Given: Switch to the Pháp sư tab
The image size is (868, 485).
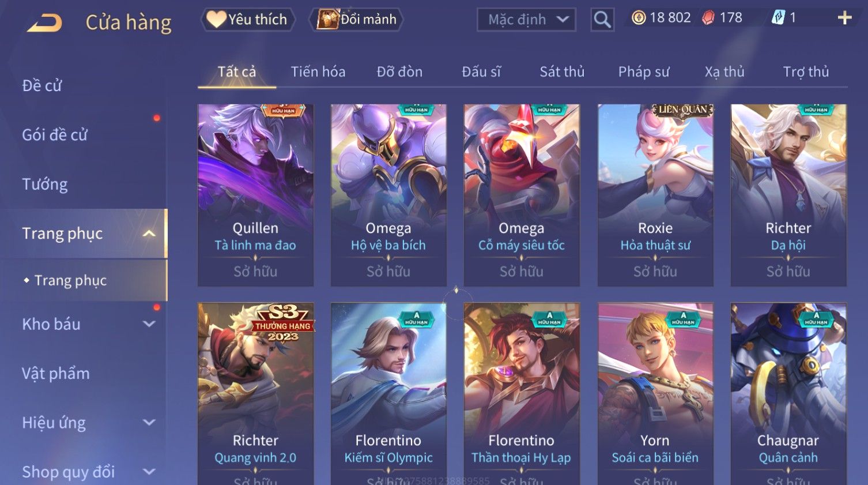Looking at the screenshot, I should click(x=644, y=72).
